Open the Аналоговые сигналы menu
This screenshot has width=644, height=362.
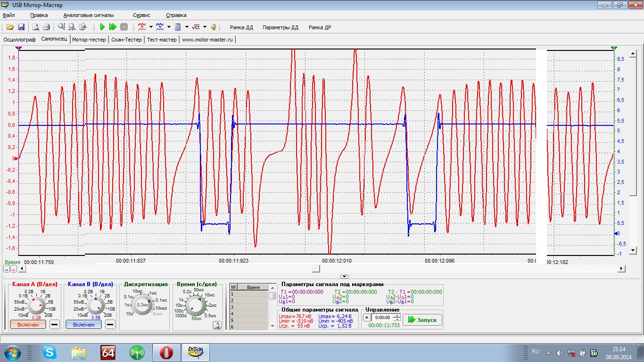[89, 15]
